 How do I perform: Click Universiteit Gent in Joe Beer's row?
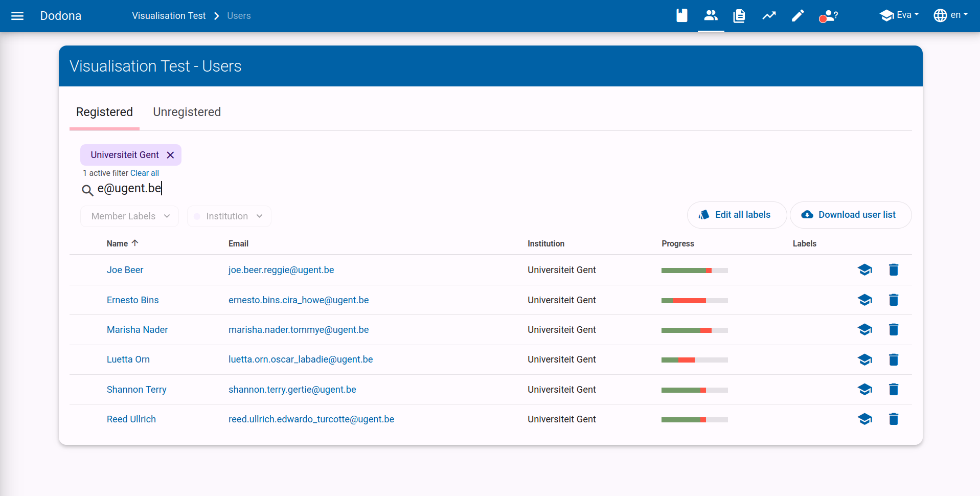562,270
